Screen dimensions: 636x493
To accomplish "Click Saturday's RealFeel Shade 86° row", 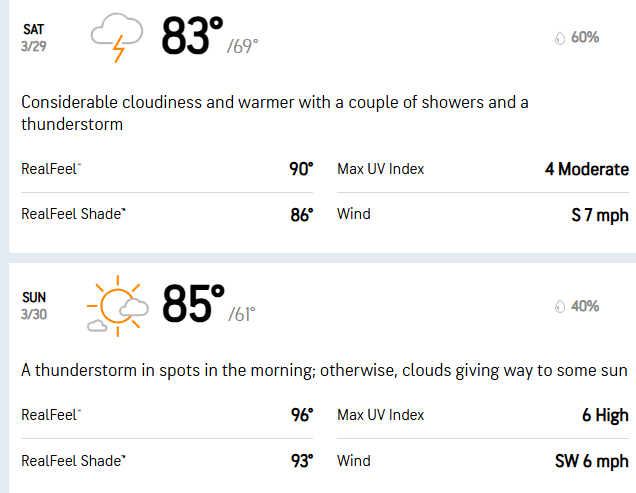I will pyautogui.click(x=167, y=214).
